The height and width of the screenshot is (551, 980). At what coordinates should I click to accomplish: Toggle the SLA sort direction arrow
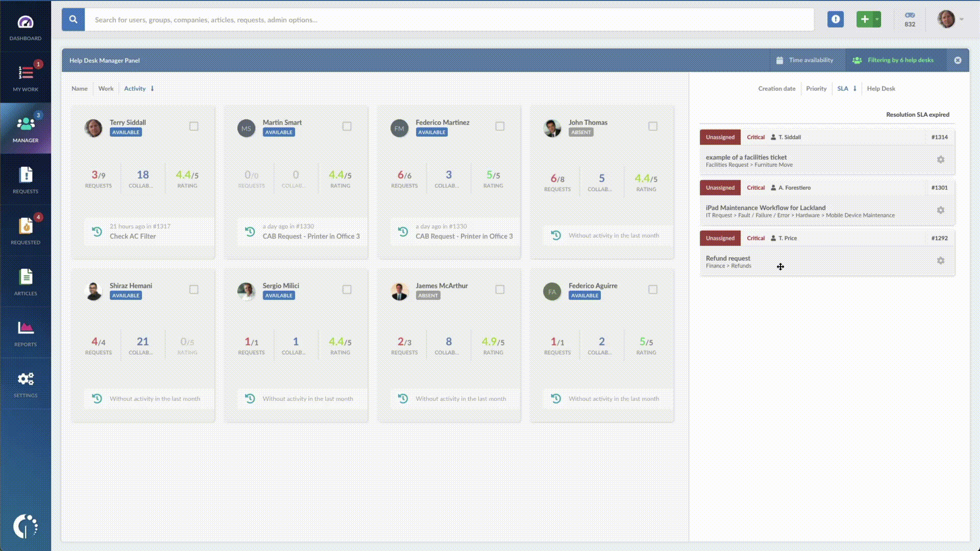coord(855,88)
